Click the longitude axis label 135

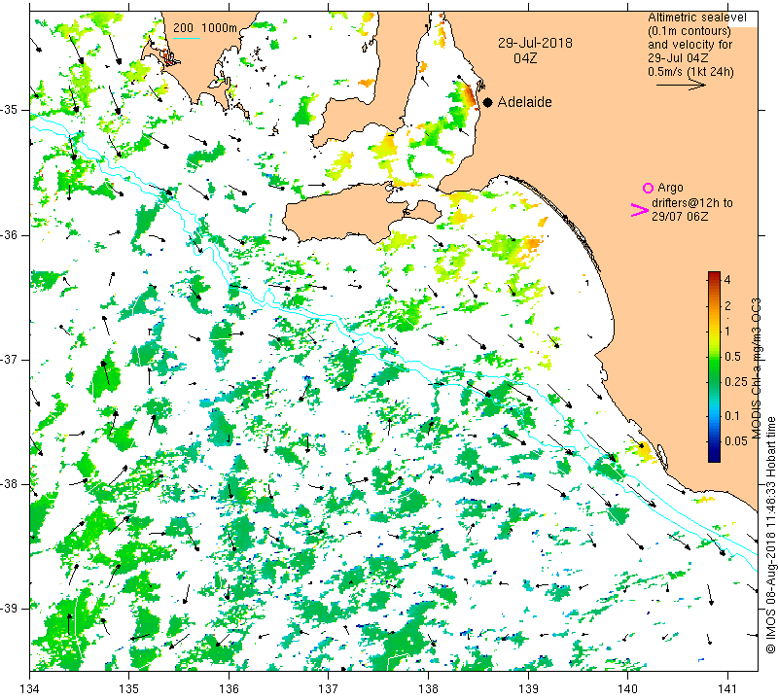(x=129, y=688)
